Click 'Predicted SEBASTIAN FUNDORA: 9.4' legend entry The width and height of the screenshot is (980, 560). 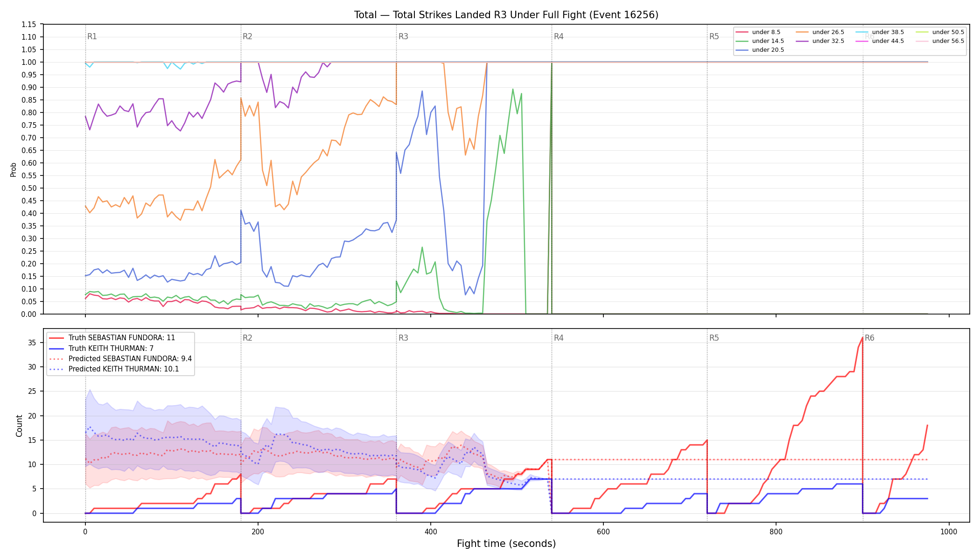pos(120,359)
